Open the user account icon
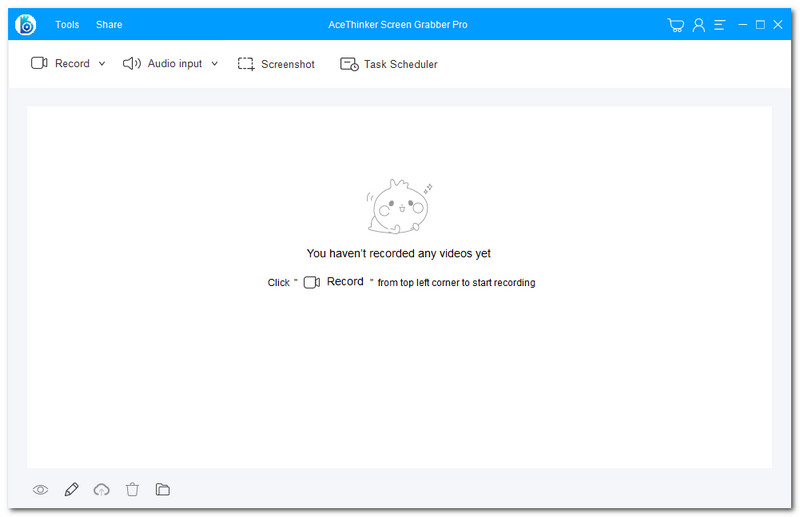The image size is (800, 517). coord(698,25)
